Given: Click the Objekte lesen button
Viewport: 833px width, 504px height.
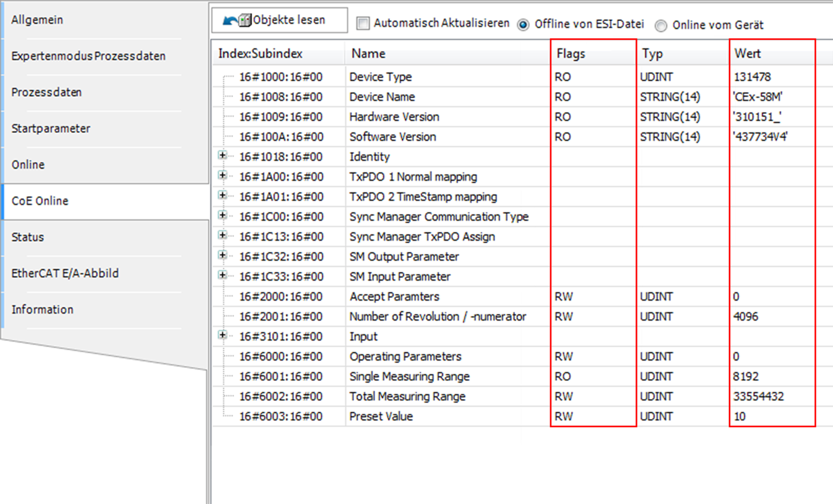Looking at the screenshot, I should pyautogui.click(x=279, y=20).
